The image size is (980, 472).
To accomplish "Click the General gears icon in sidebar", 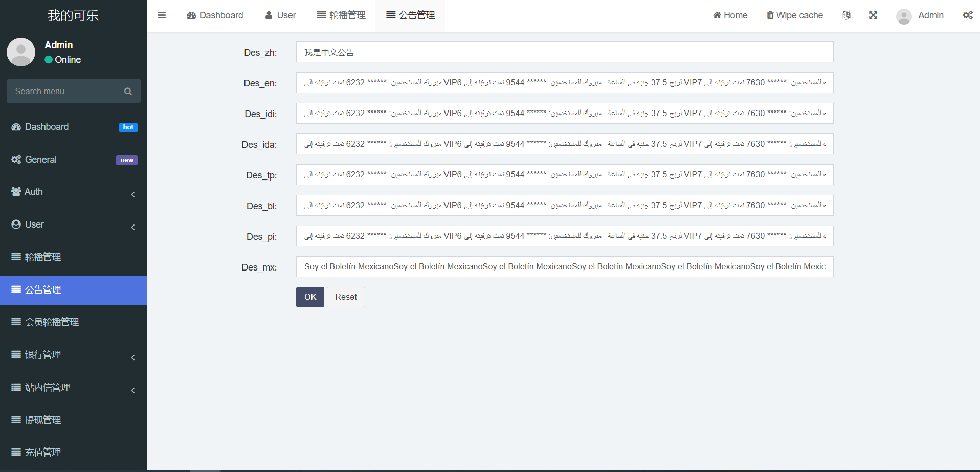I will pyautogui.click(x=16, y=160).
